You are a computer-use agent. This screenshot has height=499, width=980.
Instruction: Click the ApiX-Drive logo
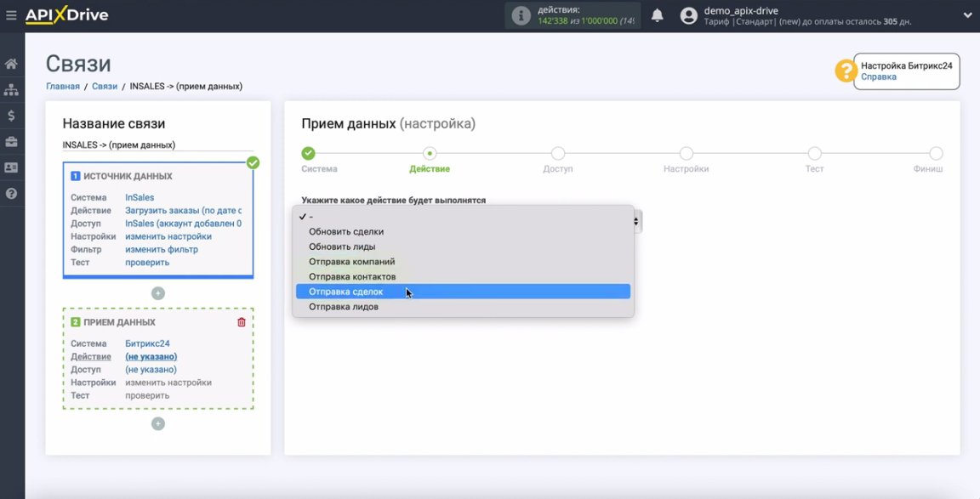click(67, 15)
